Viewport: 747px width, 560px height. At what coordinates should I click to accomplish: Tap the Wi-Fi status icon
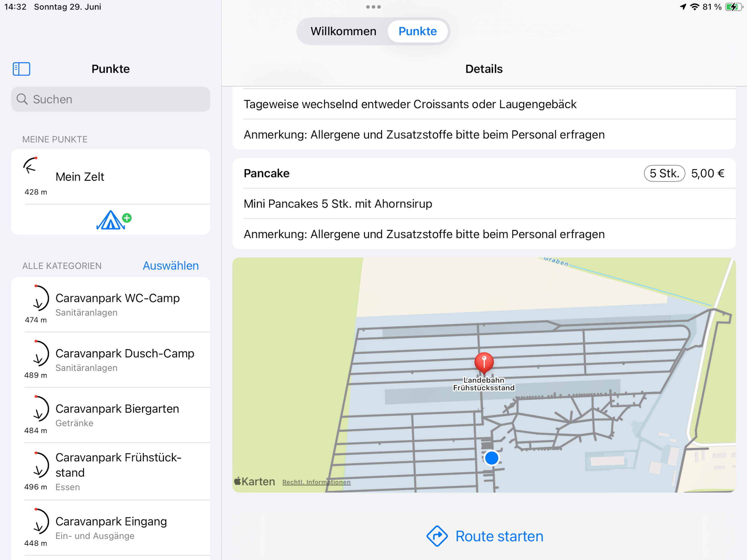695,7
